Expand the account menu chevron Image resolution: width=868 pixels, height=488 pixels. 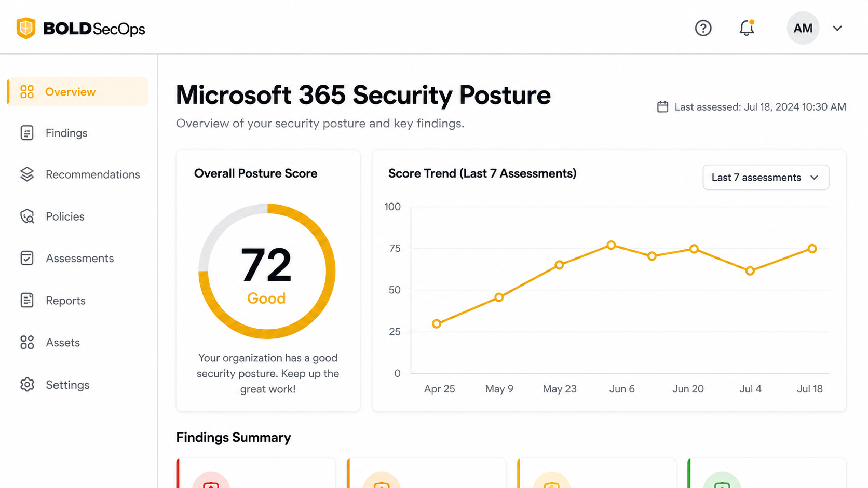click(x=837, y=29)
